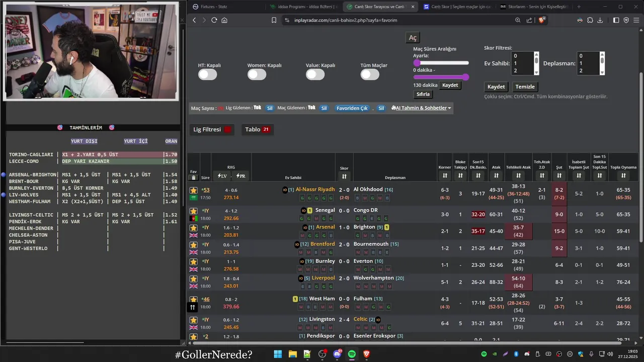Screen dimensions: 644x362
Task: Open the Tablo 21 tab
Action: 257,129
